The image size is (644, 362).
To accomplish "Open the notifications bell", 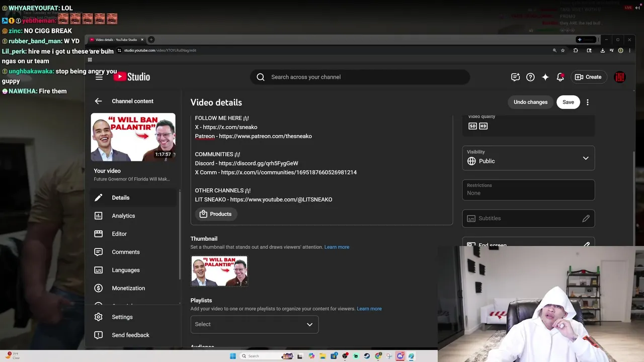I will point(560,77).
